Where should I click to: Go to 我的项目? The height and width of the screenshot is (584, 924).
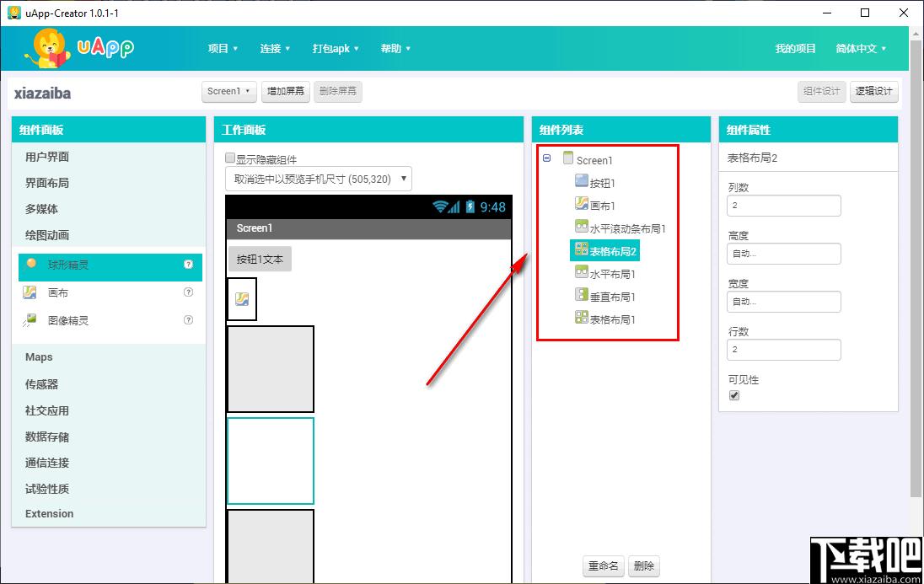click(795, 48)
